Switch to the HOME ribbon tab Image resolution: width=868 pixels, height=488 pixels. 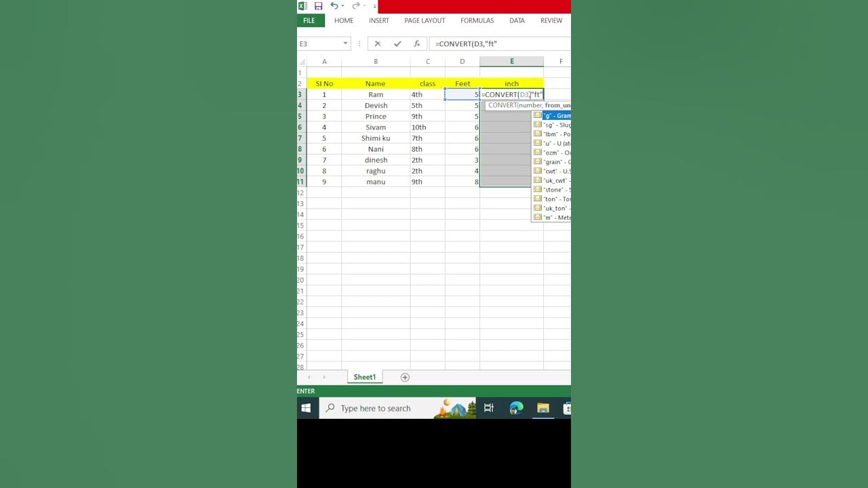pos(344,21)
